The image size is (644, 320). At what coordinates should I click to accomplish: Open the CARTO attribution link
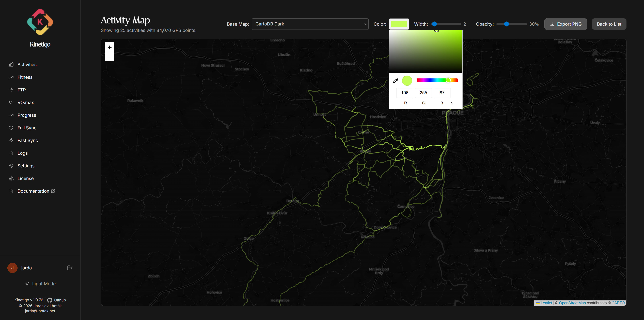point(618,303)
